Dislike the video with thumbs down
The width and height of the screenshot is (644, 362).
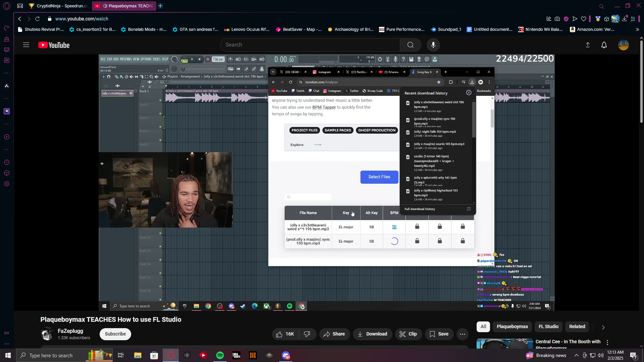click(307, 334)
